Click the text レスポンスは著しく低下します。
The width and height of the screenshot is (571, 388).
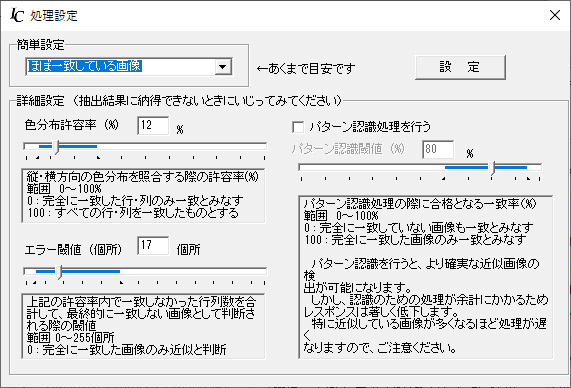381,312
